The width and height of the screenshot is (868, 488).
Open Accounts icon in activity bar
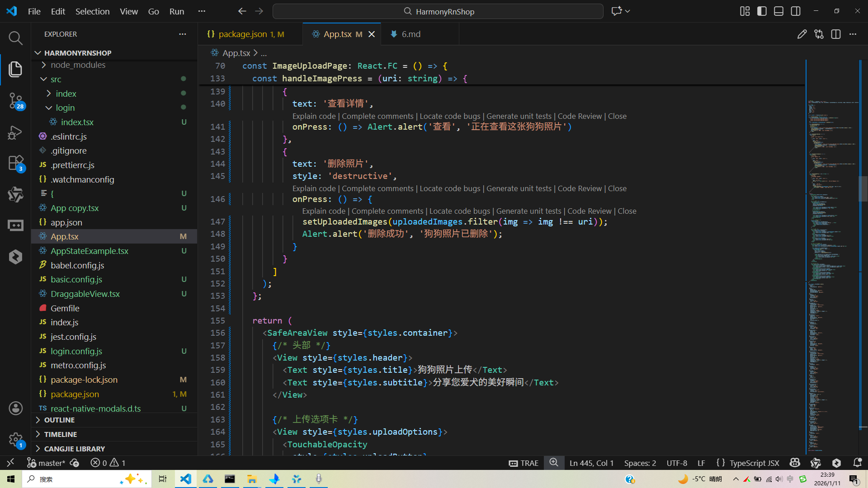point(15,408)
